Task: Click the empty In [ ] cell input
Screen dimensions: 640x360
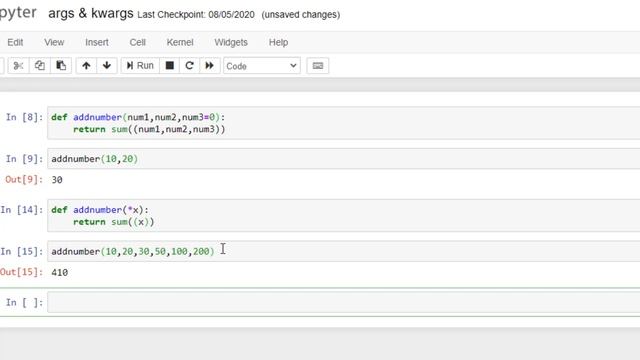Action: pos(344,302)
